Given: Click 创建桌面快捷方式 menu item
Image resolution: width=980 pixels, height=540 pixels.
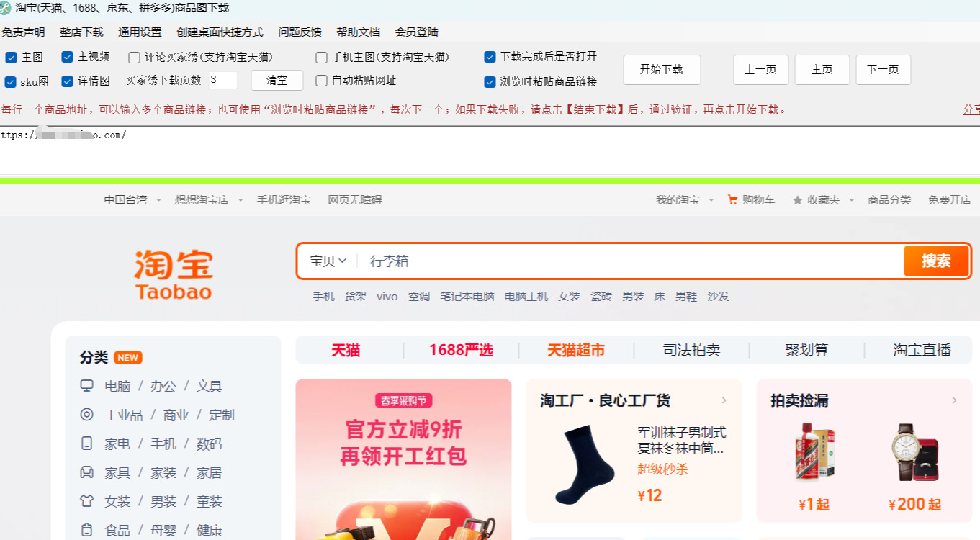Looking at the screenshot, I should (x=220, y=32).
